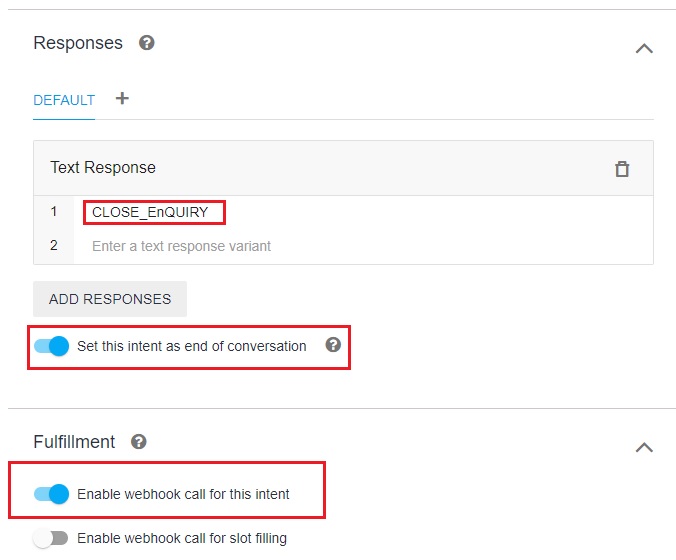Collapse the Fulfillment section chevron
This screenshot has width=676, height=560.
[x=644, y=447]
